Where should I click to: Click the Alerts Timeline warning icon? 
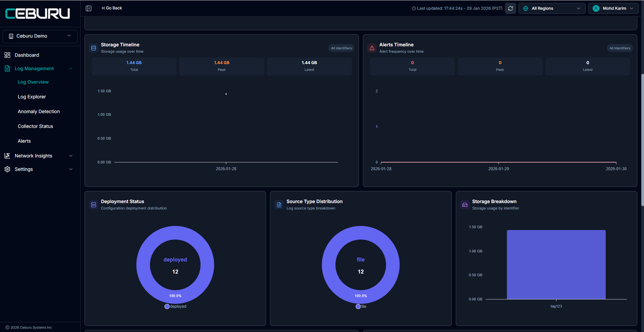click(x=372, y=48)
